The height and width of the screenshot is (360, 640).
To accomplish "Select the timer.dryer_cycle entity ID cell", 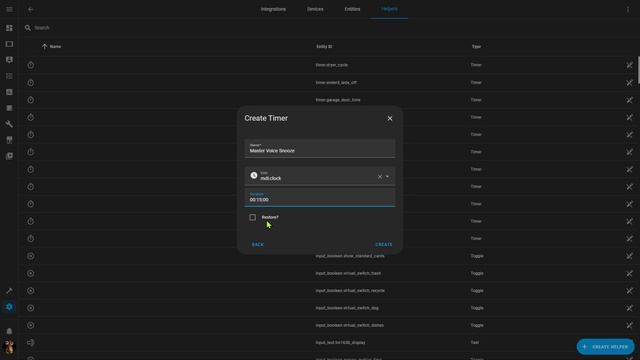I will [331, 65].
